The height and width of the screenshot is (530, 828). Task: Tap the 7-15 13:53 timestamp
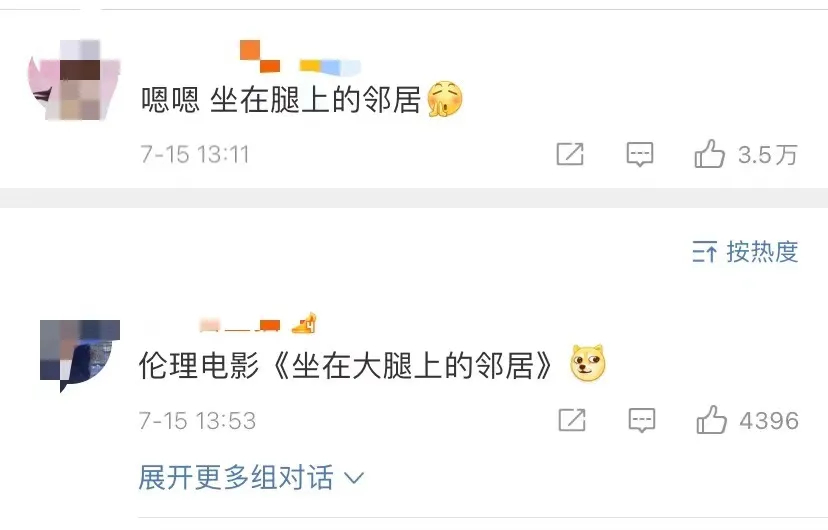click(x=197, y=421)
